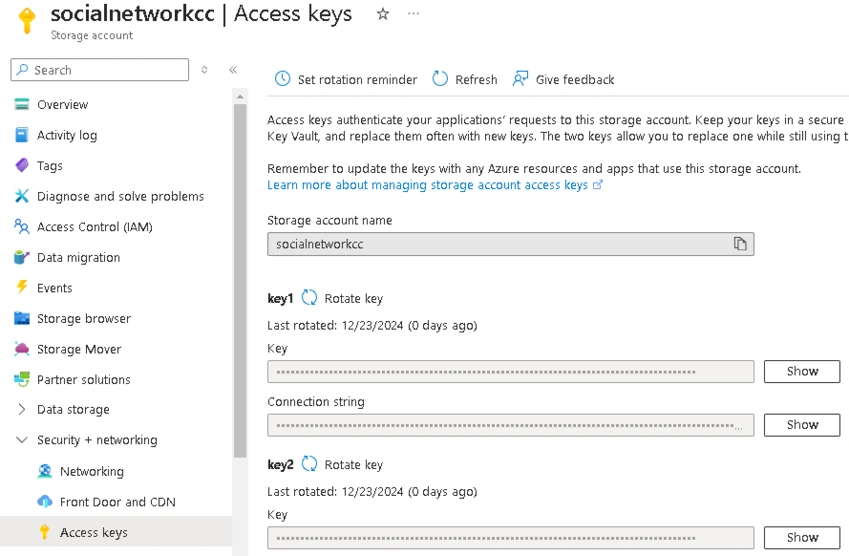Click the key2 rotate arrows icon
849x556 pixels.
click(x=309, y=464)
